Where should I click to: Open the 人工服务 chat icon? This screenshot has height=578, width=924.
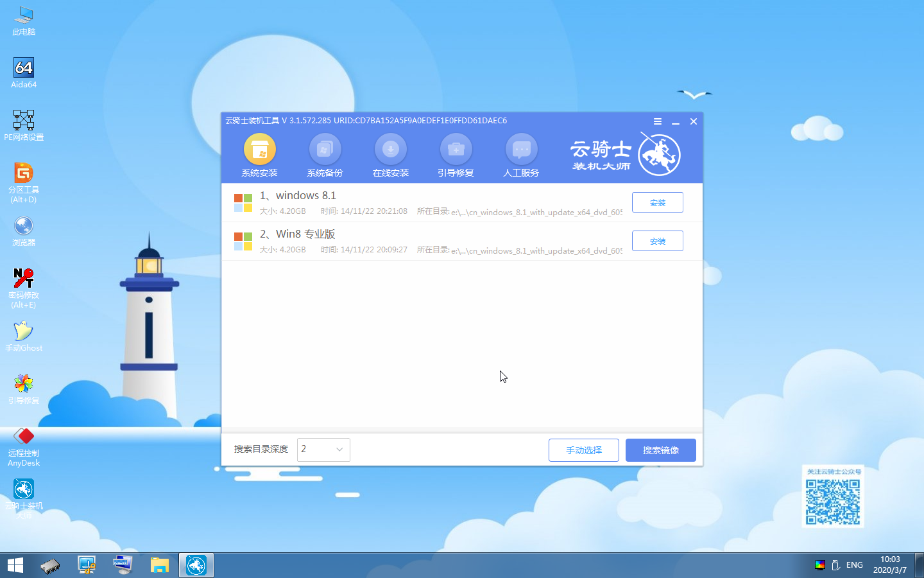[521, 150]
